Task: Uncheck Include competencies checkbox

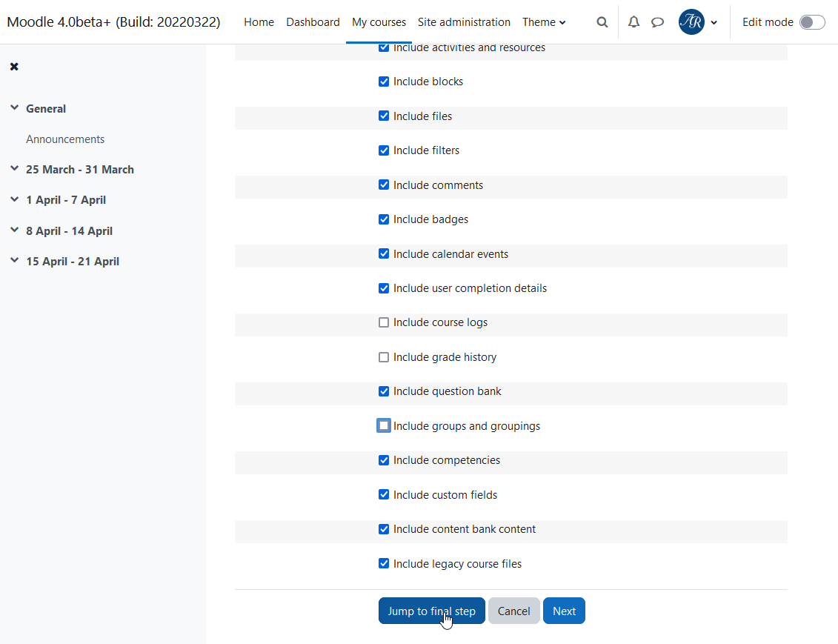Action: pyautogui.click(x=384, y=460)
